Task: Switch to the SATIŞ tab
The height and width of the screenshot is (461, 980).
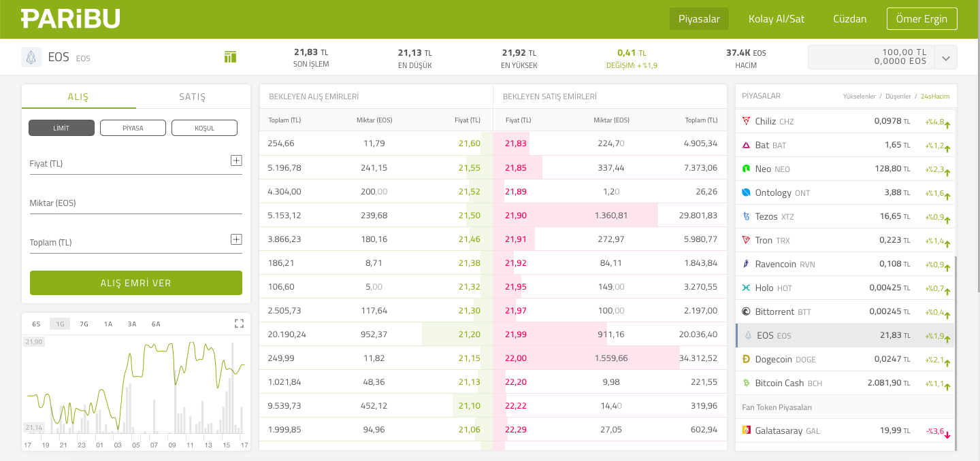Action: pyautogui.click(x=193, y=97)
